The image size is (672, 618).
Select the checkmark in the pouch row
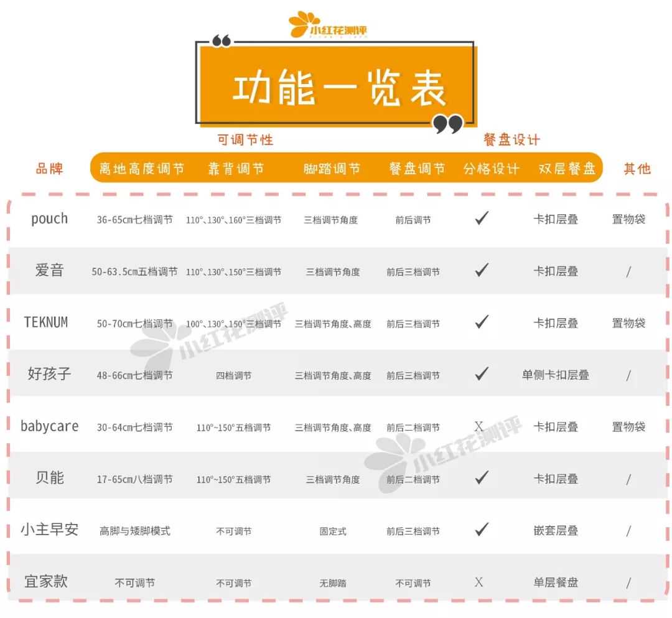tap(481, 218)
